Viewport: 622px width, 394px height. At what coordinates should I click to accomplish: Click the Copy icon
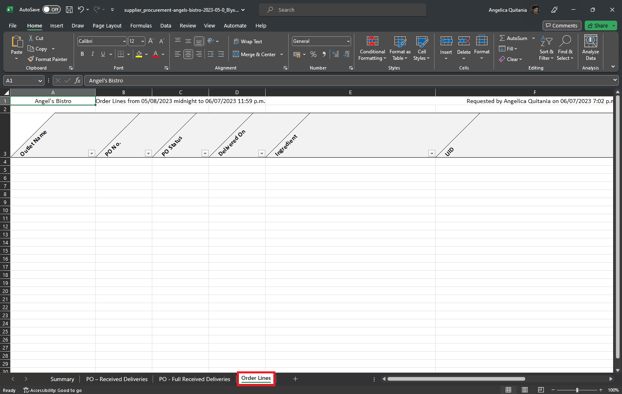click(x=31, y=49)
